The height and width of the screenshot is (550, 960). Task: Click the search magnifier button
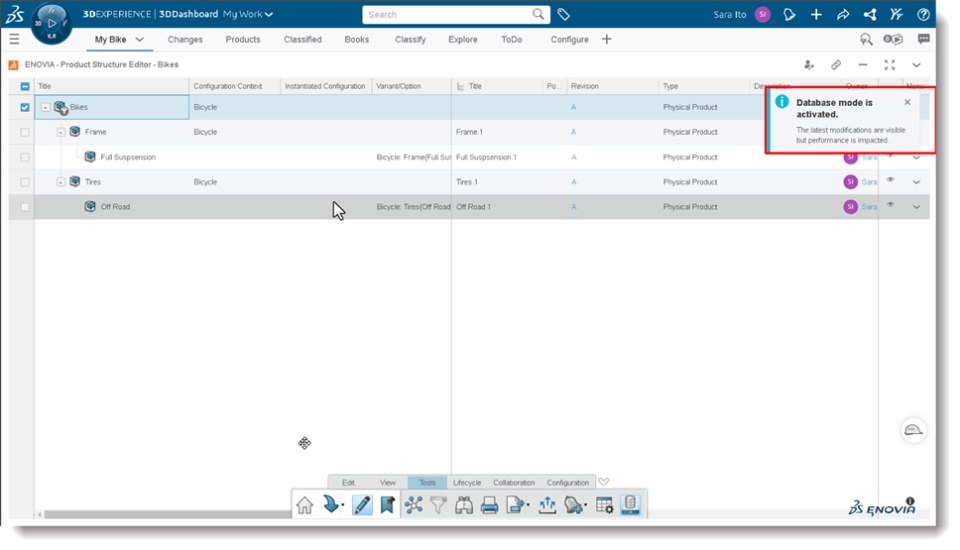(538, 14)
